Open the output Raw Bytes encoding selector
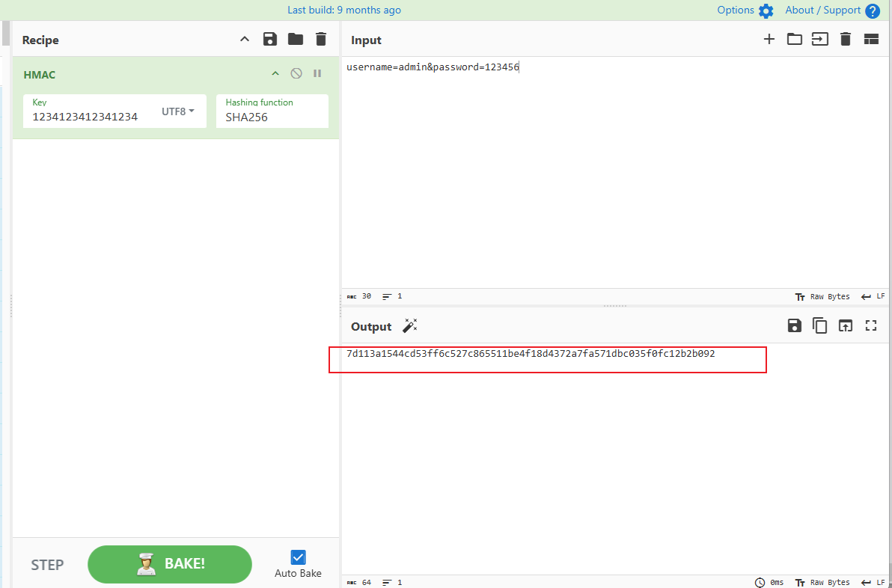The height and width of the screenshot is (588, 892). click(x=822, y=582)
